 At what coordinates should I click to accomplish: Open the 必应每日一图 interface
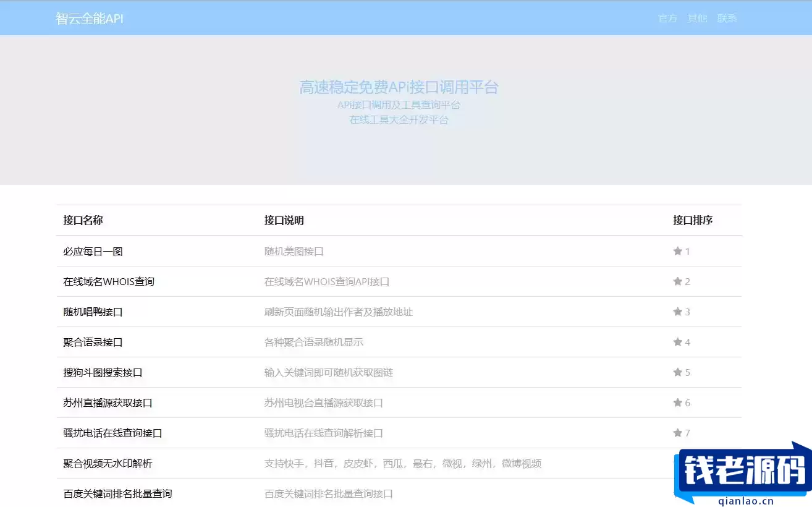point(93,252)
